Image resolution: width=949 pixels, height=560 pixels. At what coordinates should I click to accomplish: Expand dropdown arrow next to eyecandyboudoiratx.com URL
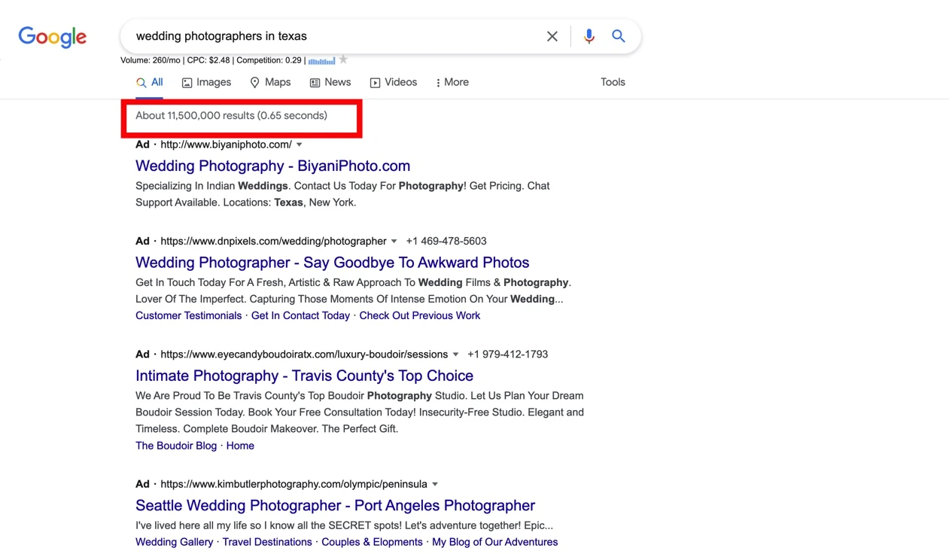(455, 355)
